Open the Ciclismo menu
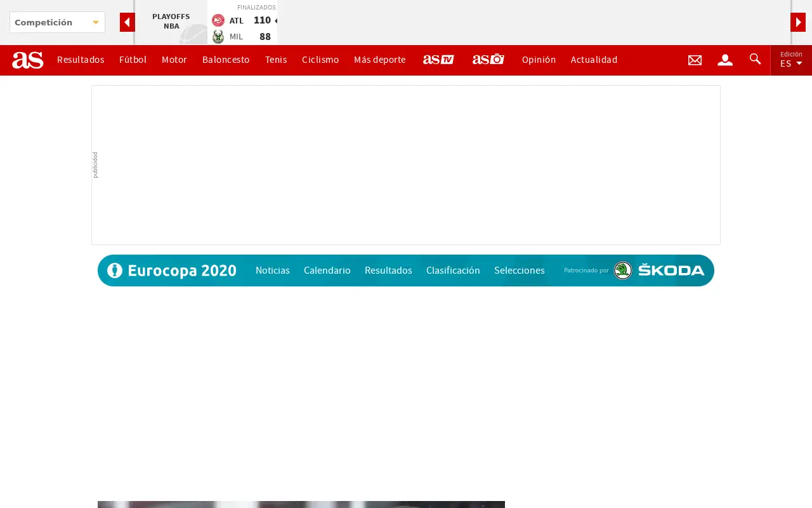The width and height of the screenshot is (812, 508). click(x=320, y=60)
